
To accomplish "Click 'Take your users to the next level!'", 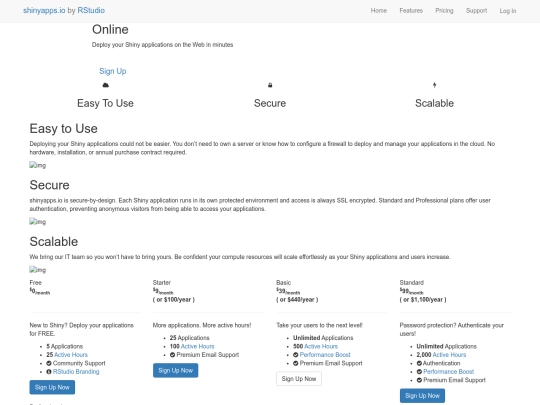I will [319, 325].
